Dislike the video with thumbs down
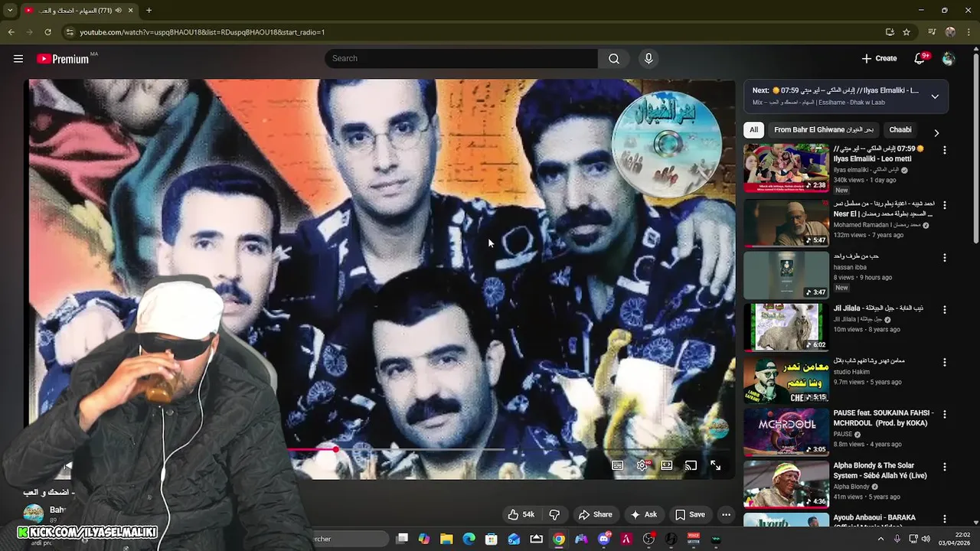The image size is (980, 551). 554,514
